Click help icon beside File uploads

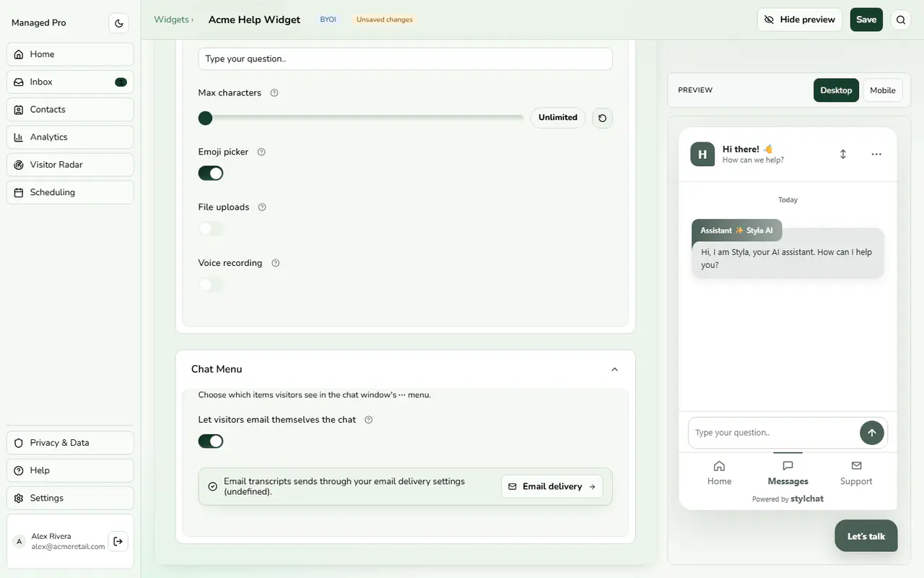(x=262, y=207)
